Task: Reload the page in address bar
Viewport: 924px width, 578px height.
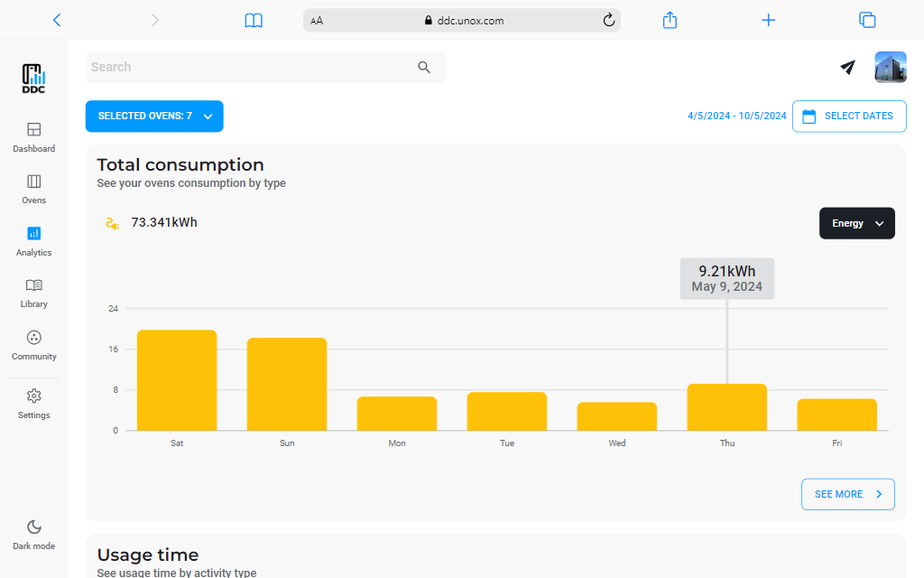Action: point(608,20)
